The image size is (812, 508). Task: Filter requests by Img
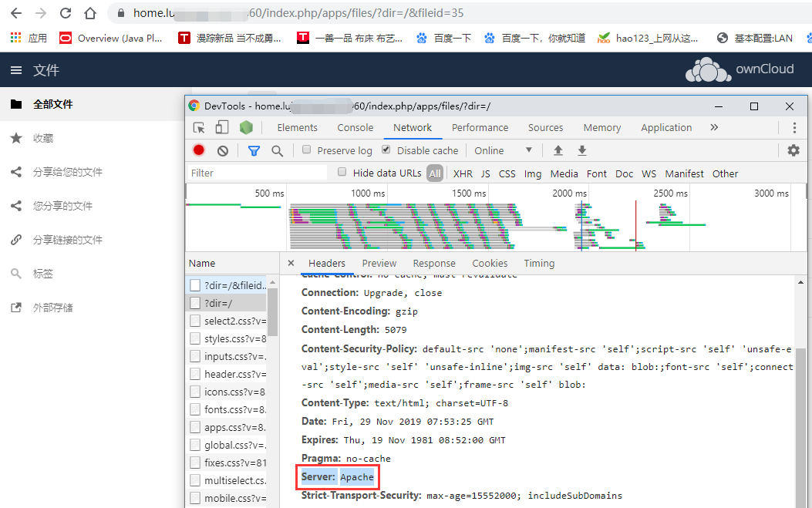click(x=532, y=173)
